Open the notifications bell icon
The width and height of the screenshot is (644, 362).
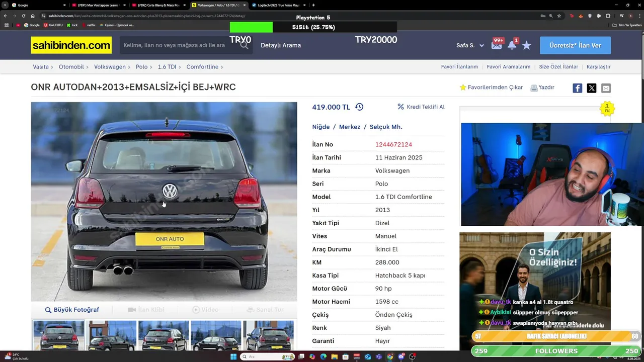click(512, 45)
